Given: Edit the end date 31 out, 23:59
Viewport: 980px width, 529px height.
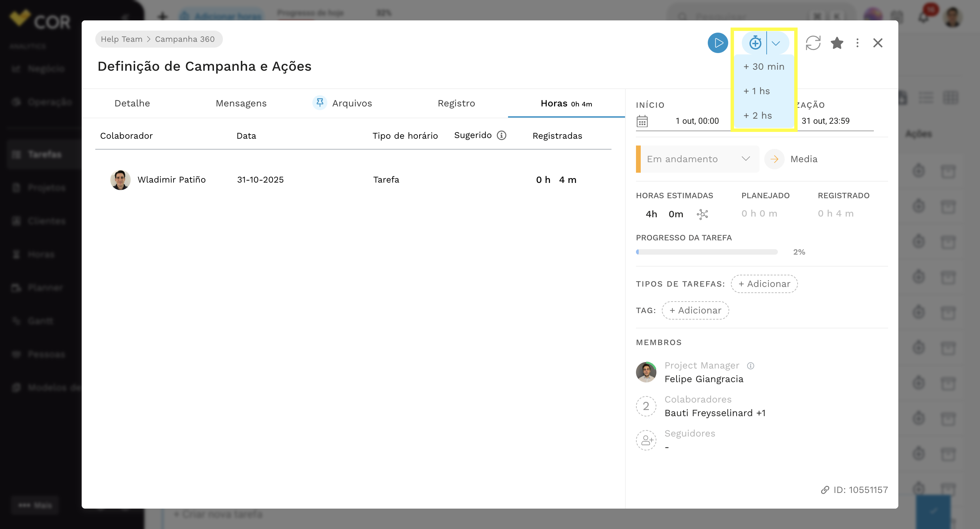Looking at the screenshot, I should [x=826, y=121].
